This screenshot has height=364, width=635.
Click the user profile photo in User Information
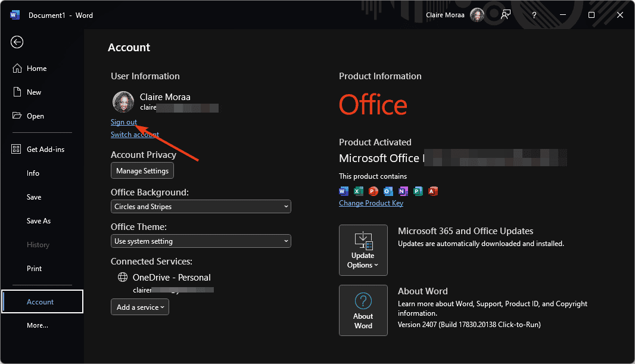(123, 102)
